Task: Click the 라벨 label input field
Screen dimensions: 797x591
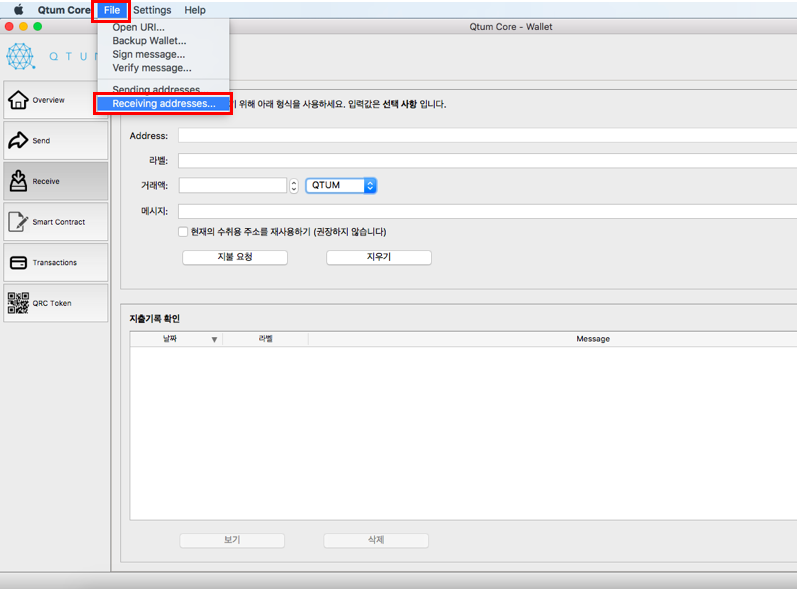Action: [x=487, y=161]
